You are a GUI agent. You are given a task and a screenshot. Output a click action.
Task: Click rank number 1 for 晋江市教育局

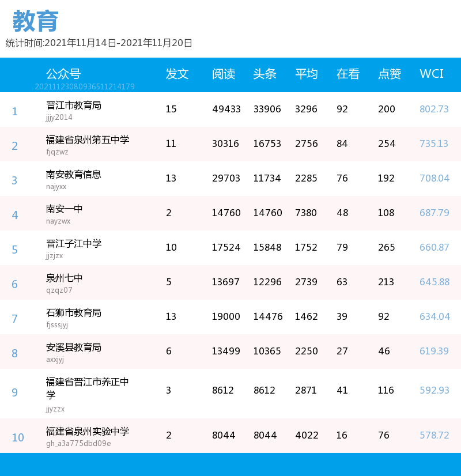click(x=14, y=111)
